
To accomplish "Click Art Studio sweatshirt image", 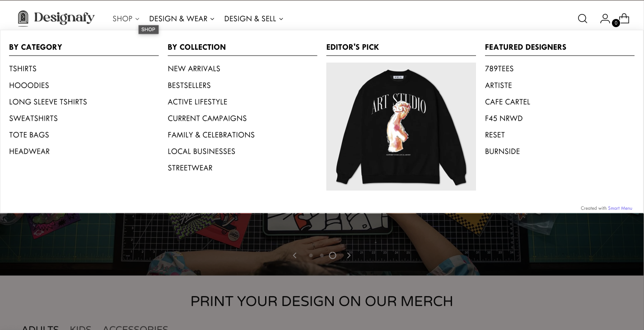I will pyautogui.click(x=401, y=127).
